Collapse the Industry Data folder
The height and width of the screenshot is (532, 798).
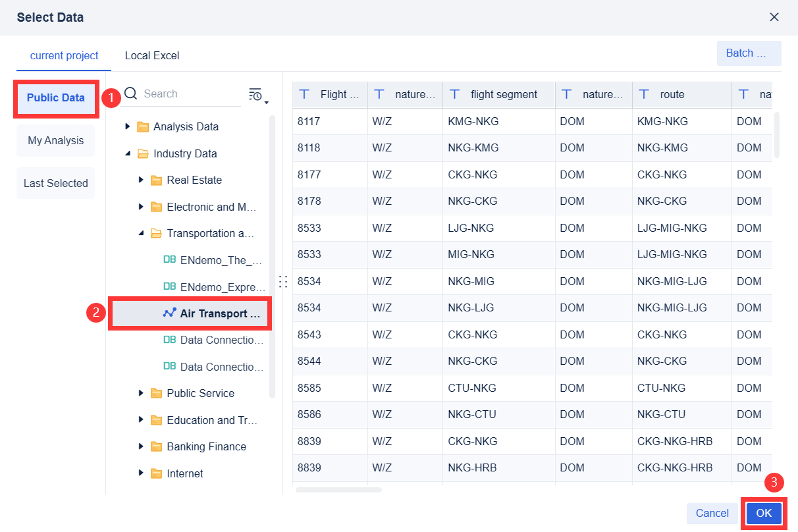pyautogui.click(x=128, y=153)
